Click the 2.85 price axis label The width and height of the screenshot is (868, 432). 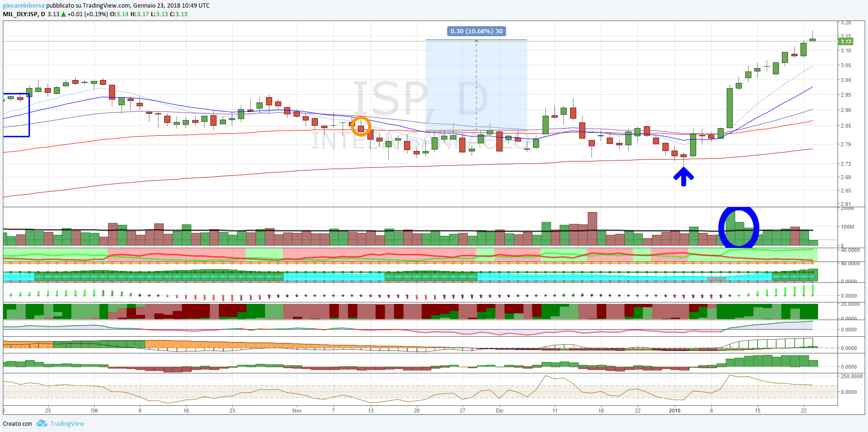point(846,126)
